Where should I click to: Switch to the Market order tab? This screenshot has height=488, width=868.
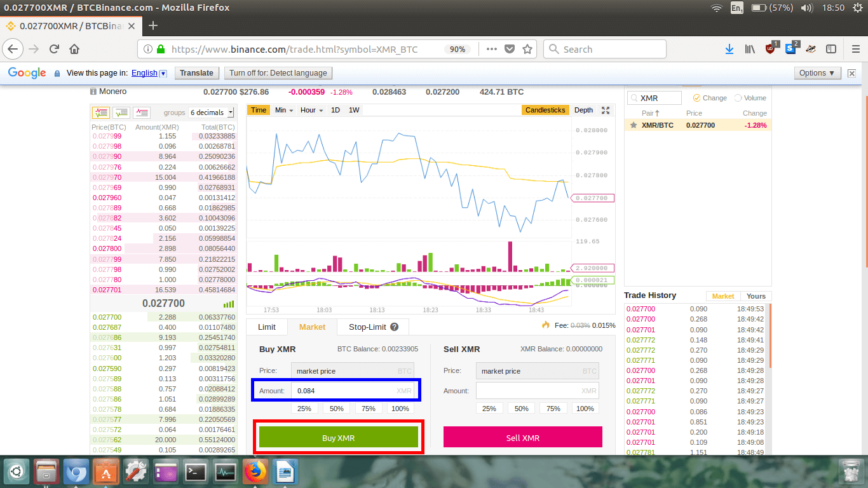(x=312, y=327)
